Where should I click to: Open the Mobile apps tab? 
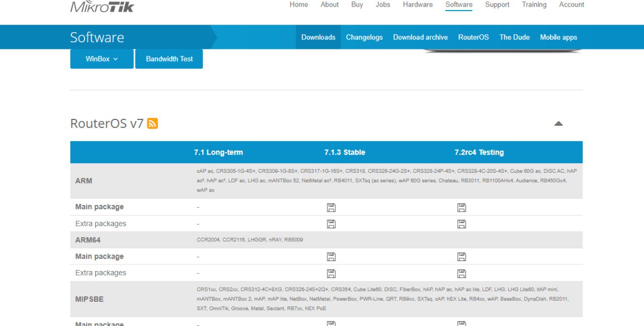[x=558, y=37]
